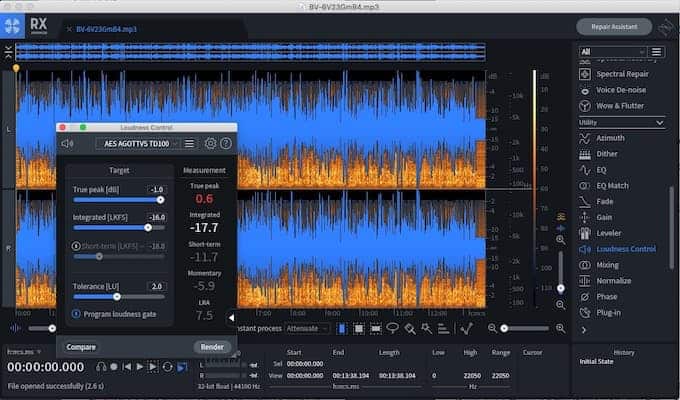Image resolution: width=680 pixels, height=400 pixels.
Task: Collapse the Loudness Control measurement side arrow
Action: click(x=231, y=318)
